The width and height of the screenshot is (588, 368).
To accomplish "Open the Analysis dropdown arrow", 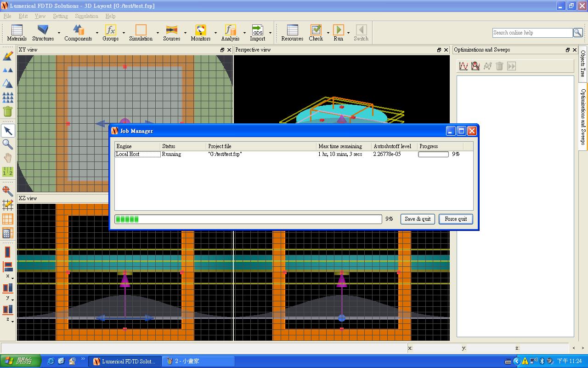I will point(244,33).
